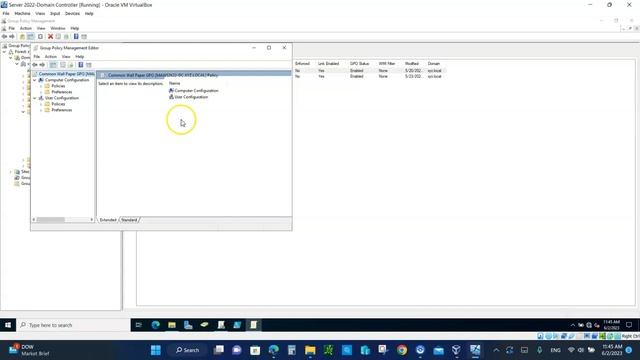Collapse Computer Configuration node in Editor tree

(35, 80)
